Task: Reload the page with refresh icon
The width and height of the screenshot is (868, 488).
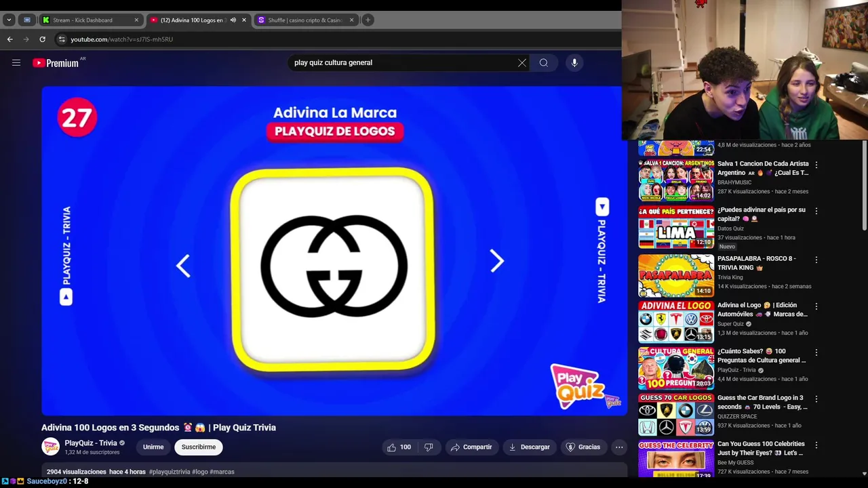Action: coord(43,39)
